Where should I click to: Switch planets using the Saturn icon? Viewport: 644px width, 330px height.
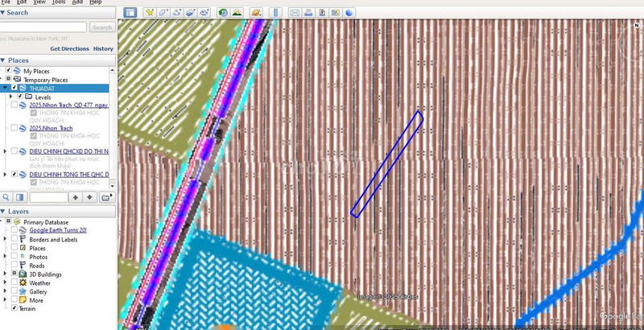tap(256, 13)
